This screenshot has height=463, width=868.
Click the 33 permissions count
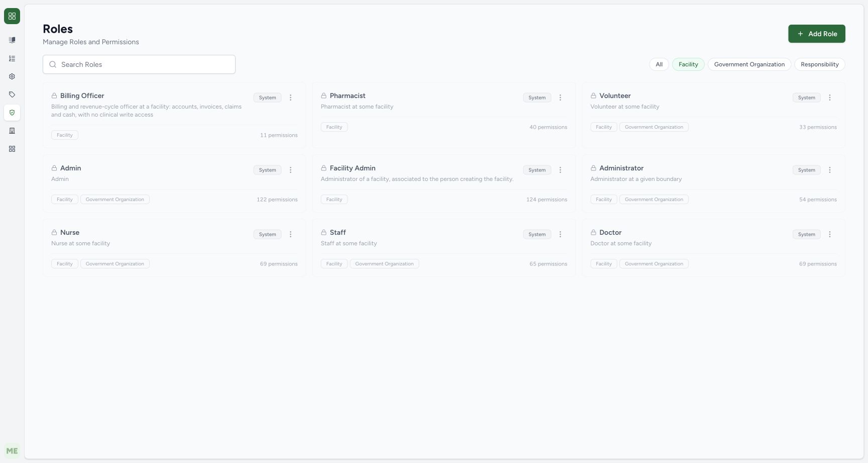tap(818, 127)
